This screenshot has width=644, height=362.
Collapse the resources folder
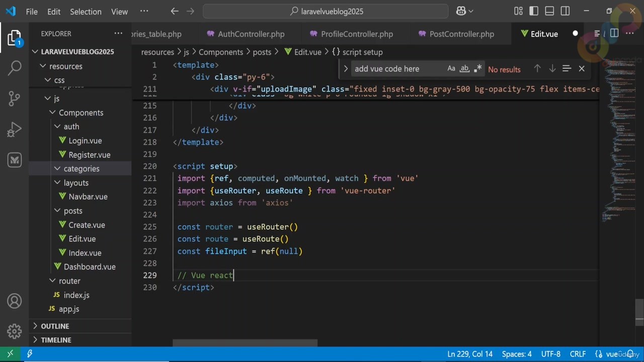click(43, 66)
